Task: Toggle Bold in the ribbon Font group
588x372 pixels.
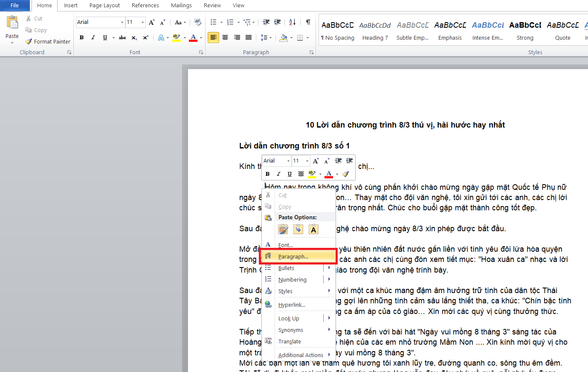Action: coord(81,38)
